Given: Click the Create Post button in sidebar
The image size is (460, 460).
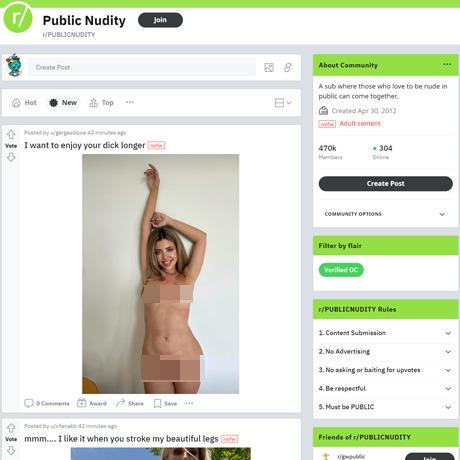Looking at the screenshot, I should pos(386,184).
